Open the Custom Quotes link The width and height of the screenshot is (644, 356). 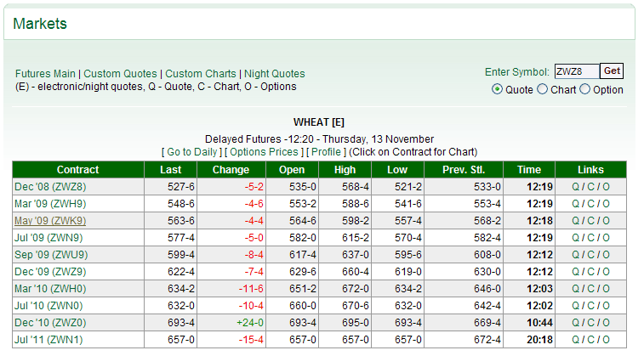point(120,74)
